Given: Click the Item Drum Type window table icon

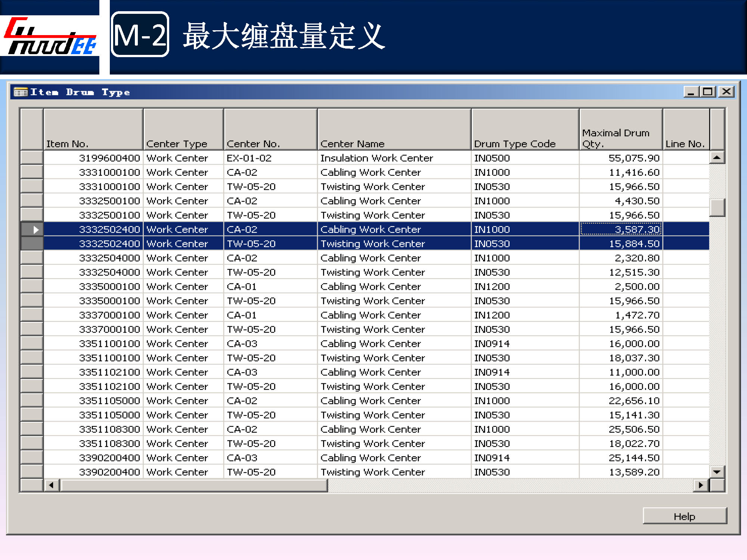Looking at the screenshot, I should coord(21,92).
